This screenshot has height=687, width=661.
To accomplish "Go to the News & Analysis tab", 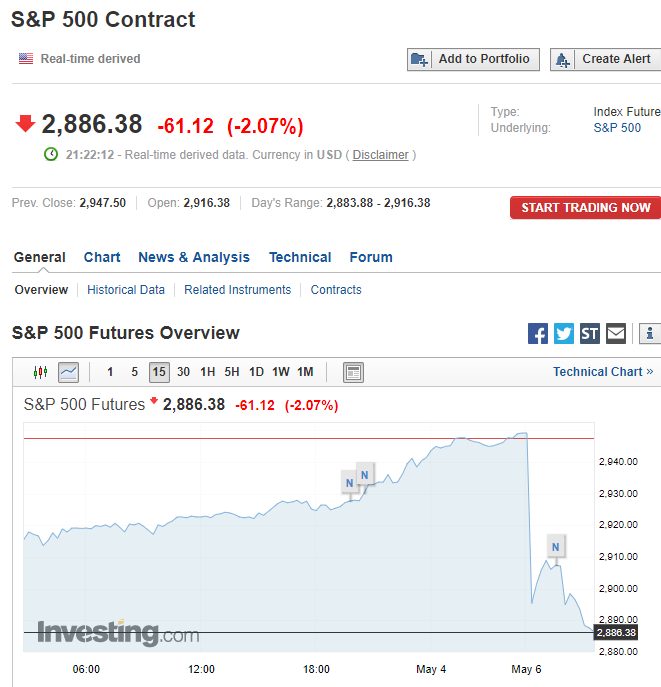I will click(194, 257).
